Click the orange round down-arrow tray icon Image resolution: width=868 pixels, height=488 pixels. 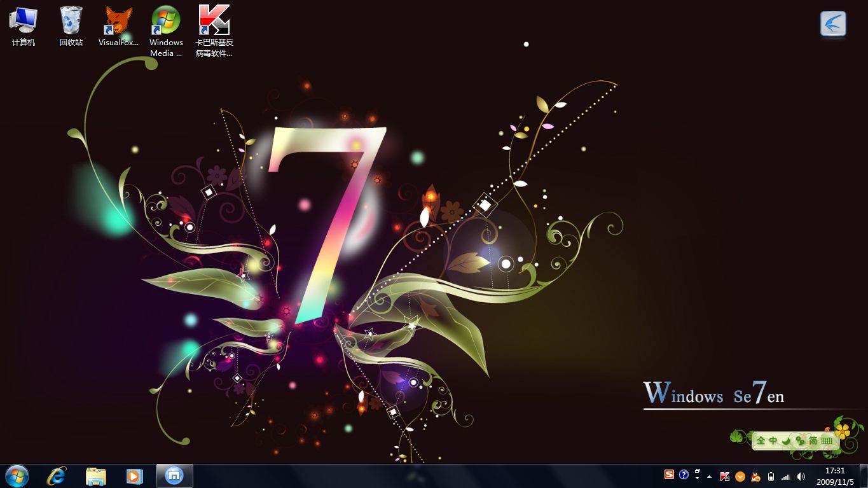point(740,476)
